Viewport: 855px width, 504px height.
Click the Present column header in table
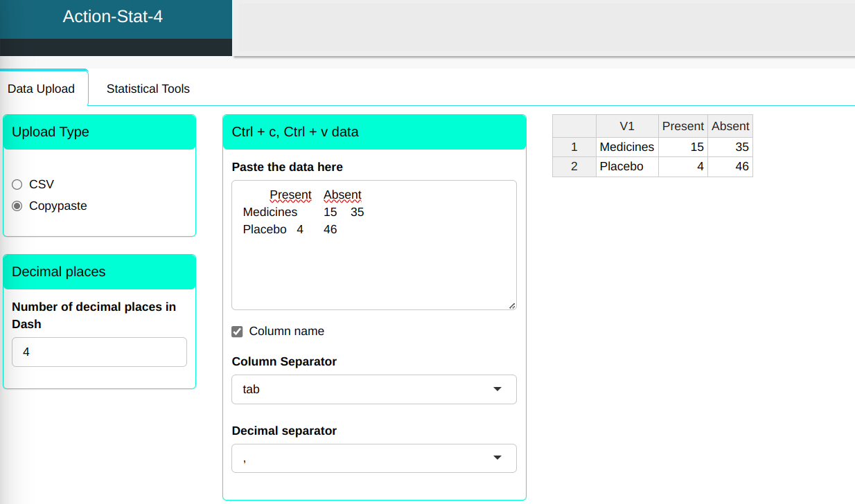[682, 126]
